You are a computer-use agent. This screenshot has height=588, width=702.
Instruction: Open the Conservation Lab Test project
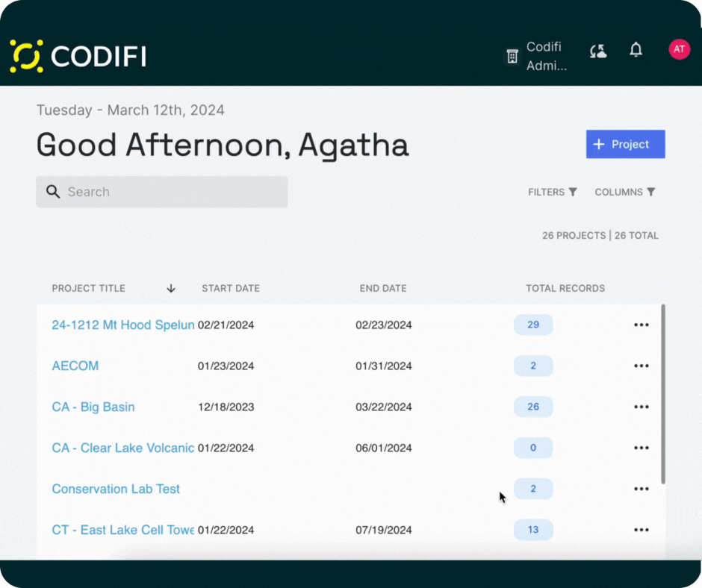[116, 489]
